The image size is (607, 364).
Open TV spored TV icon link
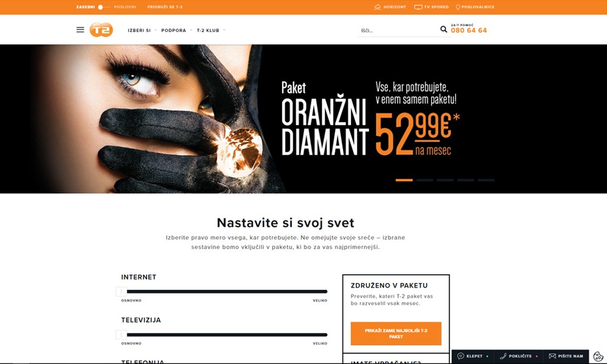tap(418, 7)
